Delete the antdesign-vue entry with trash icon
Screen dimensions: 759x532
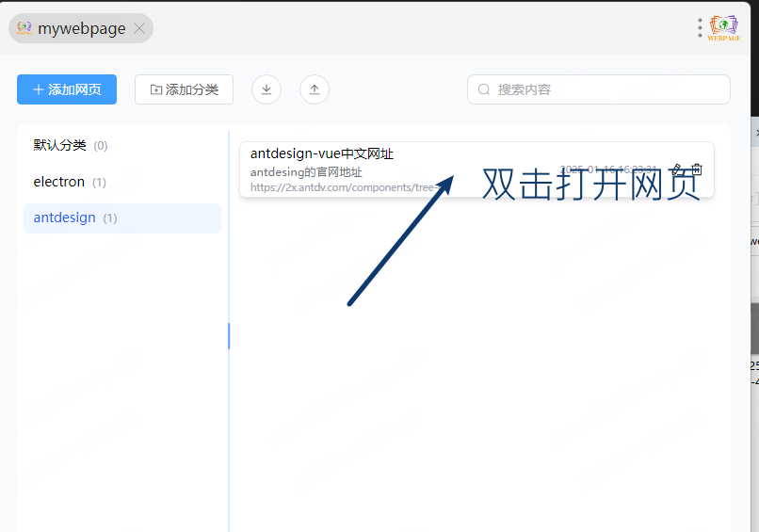click(x=697, y=169)
